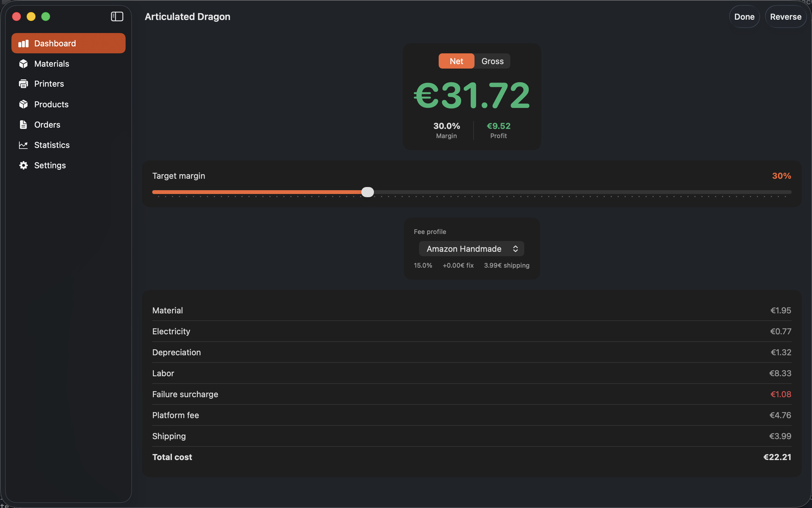Image resolution: width=812 pixels, height=508 pixels.
Task: Click the Printers printer icon
Action: coord(23,84)
